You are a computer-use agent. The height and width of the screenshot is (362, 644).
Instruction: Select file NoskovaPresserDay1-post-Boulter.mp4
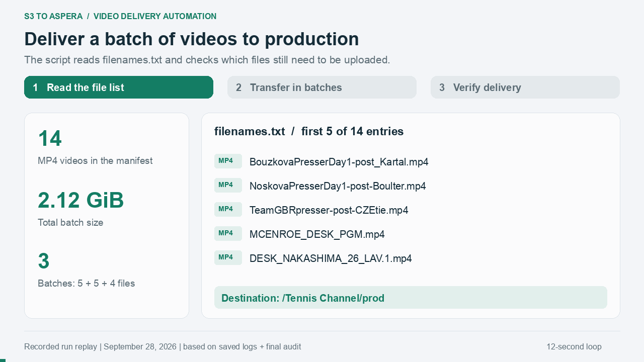(x=338, y=186)
